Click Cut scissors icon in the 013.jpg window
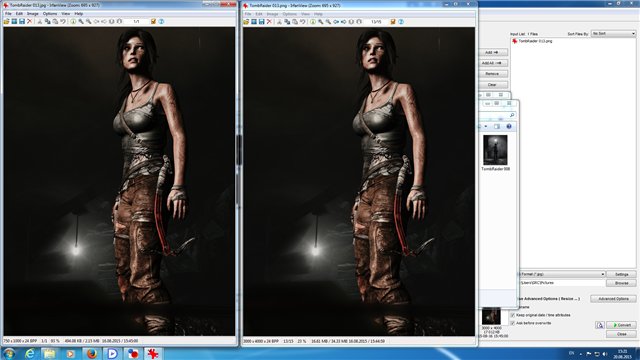Image resolution: width=640 pixels, height=360 pixels. point(40,21)
